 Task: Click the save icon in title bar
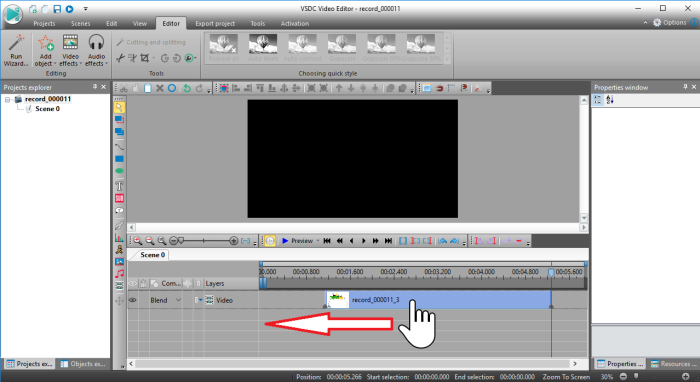click(x=57, y=9)
